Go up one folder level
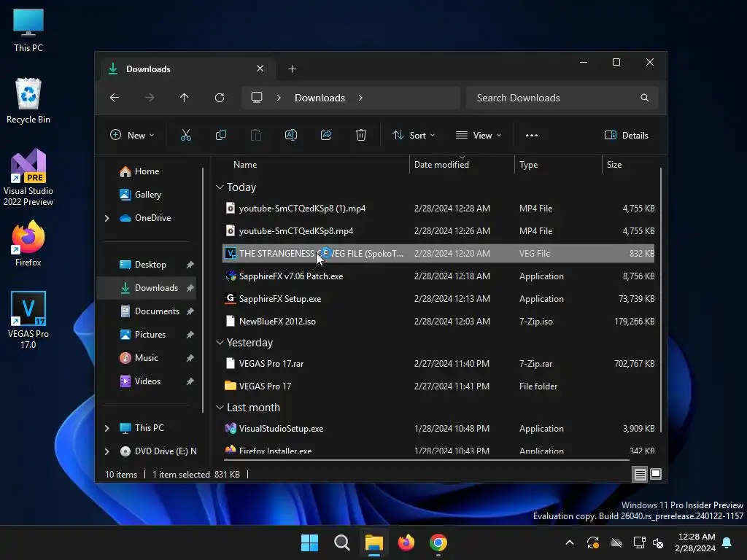747x560 pixels. pyautogui.click(x=185, y=98)
